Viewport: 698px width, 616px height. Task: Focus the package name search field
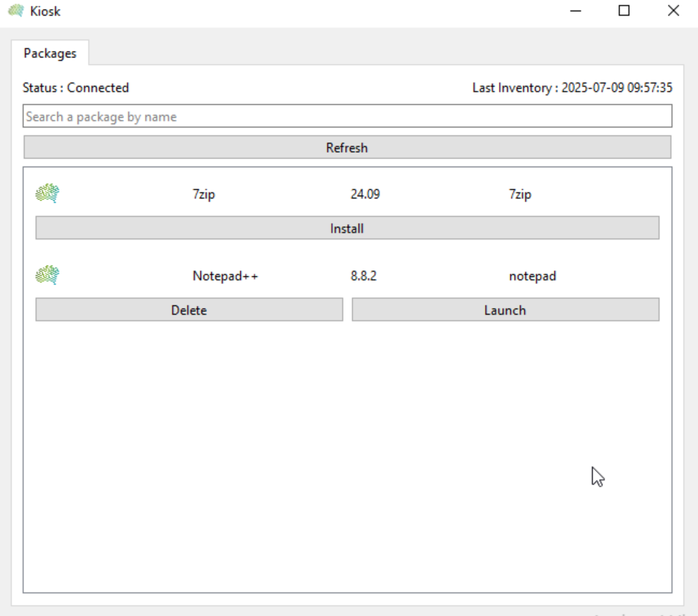(347, 116)
